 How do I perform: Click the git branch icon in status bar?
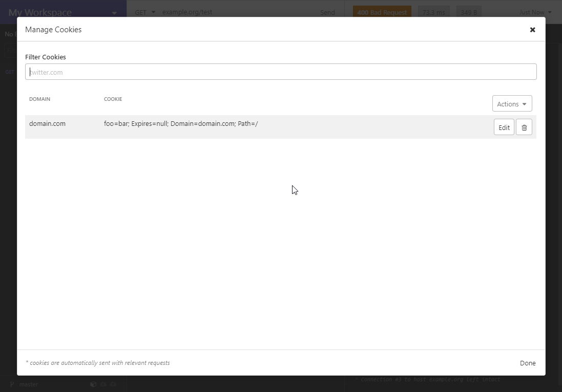coord(12,384)
